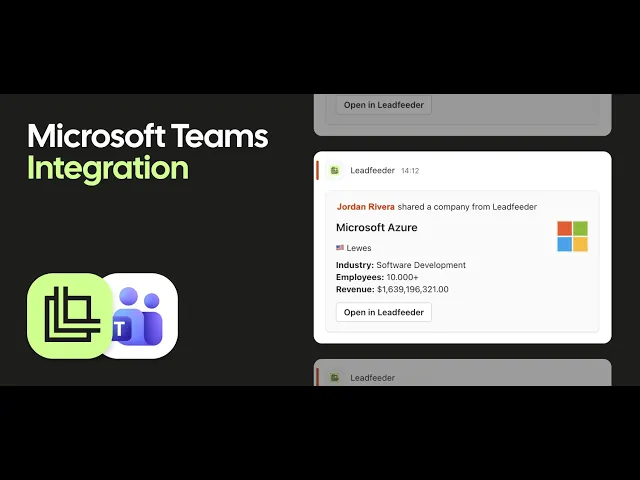Click Leadfeeder avatar in the 14:12 message
Viewport: 640px width, 480px height.
[x=335, y=171]
